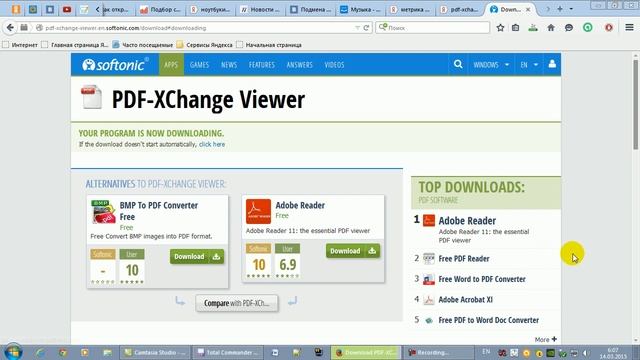Open the URL history dropdown arrow
This screenshot has height=360, width=640.
click(x=357, y=28)
